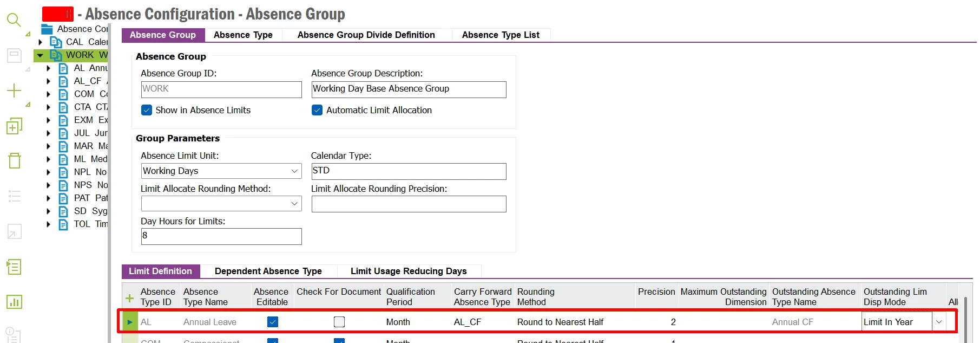Viewport: 980px width, 343px height.
Task: Open Limit Allocate Rounding Method dropdown
Action: (x=294, y=204)
